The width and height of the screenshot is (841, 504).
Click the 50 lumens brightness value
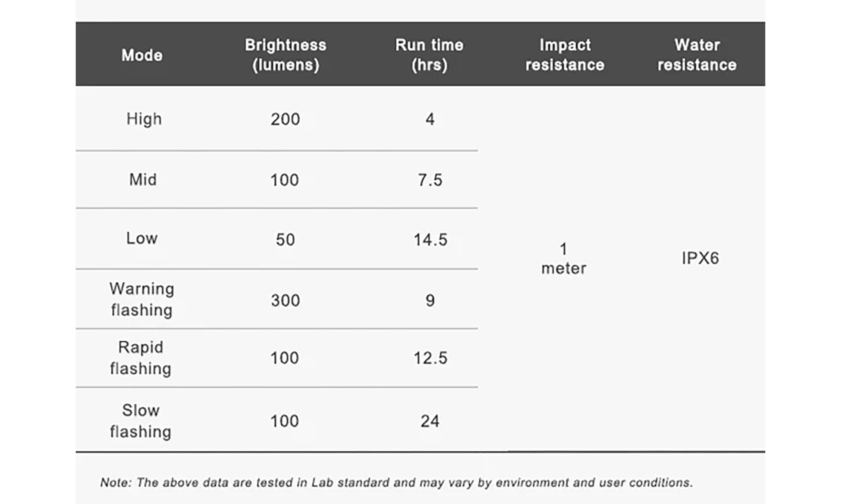[285, 240]
